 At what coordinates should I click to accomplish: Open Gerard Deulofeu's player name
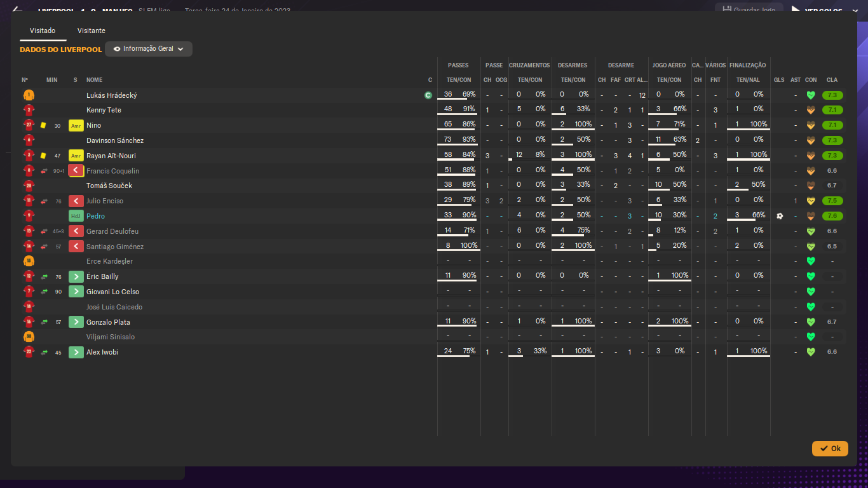click(112, 231)
